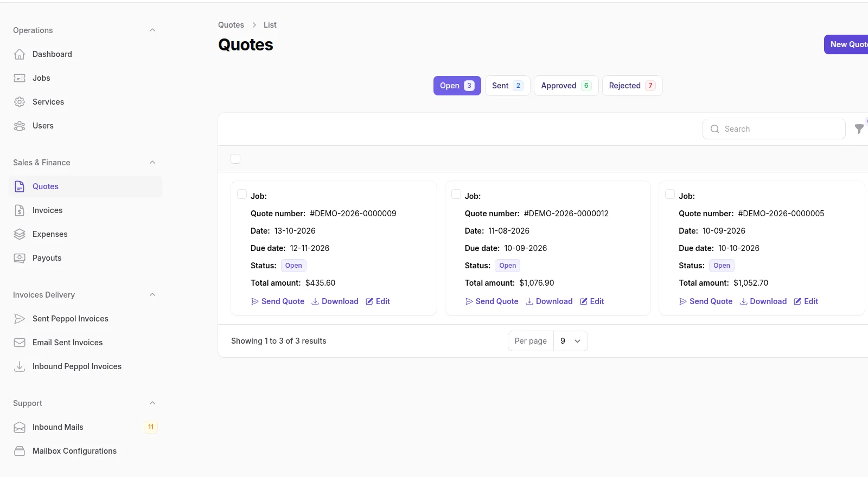Screen dimensions: 868x477
Task: Edit quote #DEMO-2026-0000005
Action: pyautogui.click(x=806, y=301)
